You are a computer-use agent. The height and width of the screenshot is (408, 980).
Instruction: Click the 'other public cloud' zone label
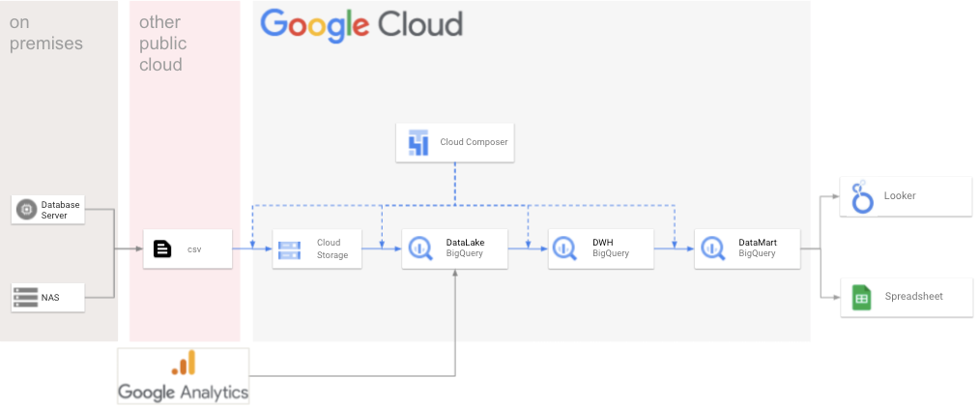pos(163,44)
